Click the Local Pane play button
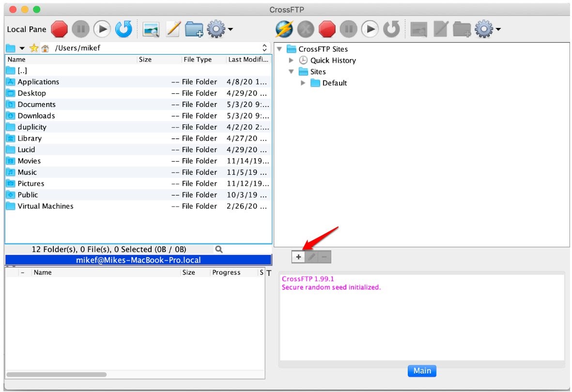This screenshot has height=392, width=572. pos(102,29)
